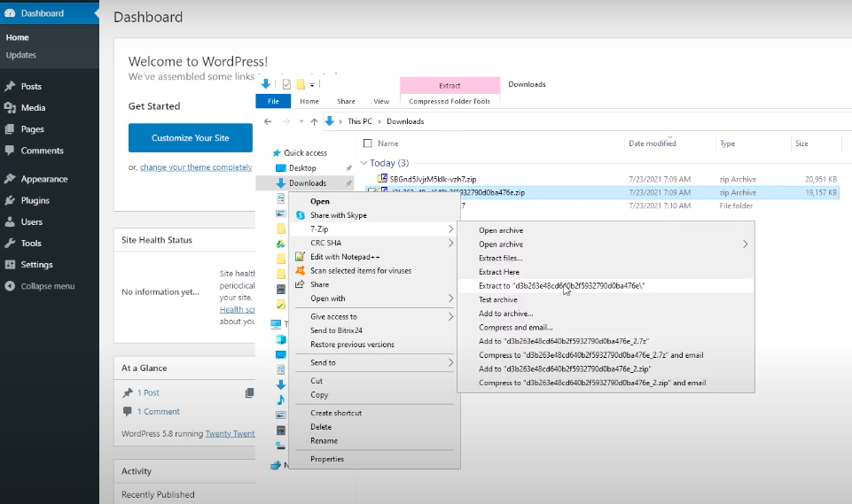Expand the Send to submenu

click(x=450, y=362)
